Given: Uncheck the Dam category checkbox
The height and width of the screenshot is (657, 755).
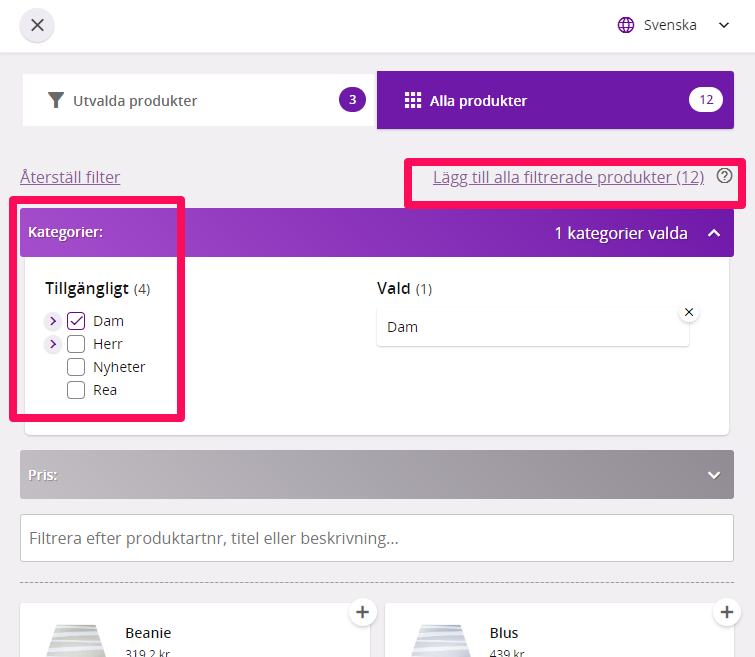Looking at the screenshot, I should click(76, 321).
